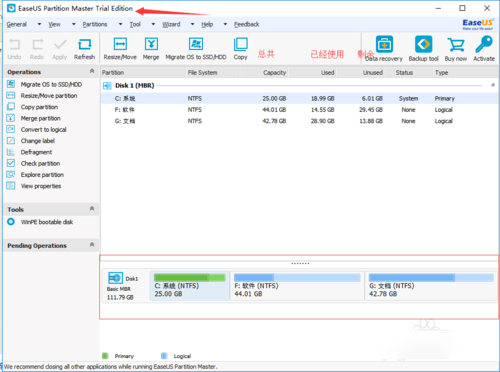Click the dotted splitter handle above disk map
Screen dimensions: 500x372
tap(300, 263)
